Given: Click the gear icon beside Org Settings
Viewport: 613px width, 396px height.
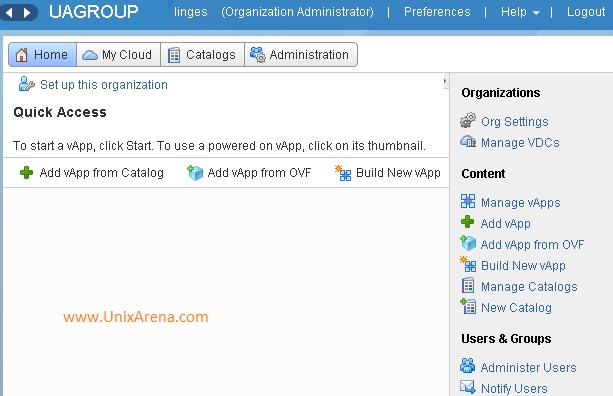Looking at the screenshot, I should point(468,120).
